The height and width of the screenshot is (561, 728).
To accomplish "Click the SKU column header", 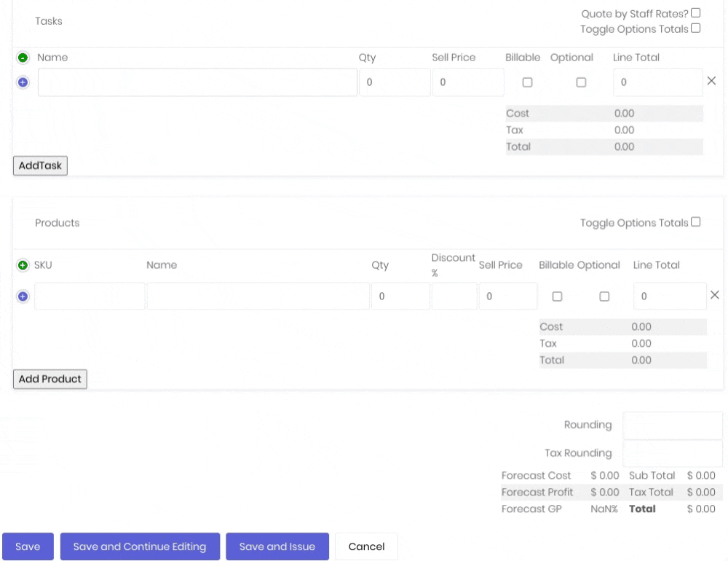I will 43,265.
